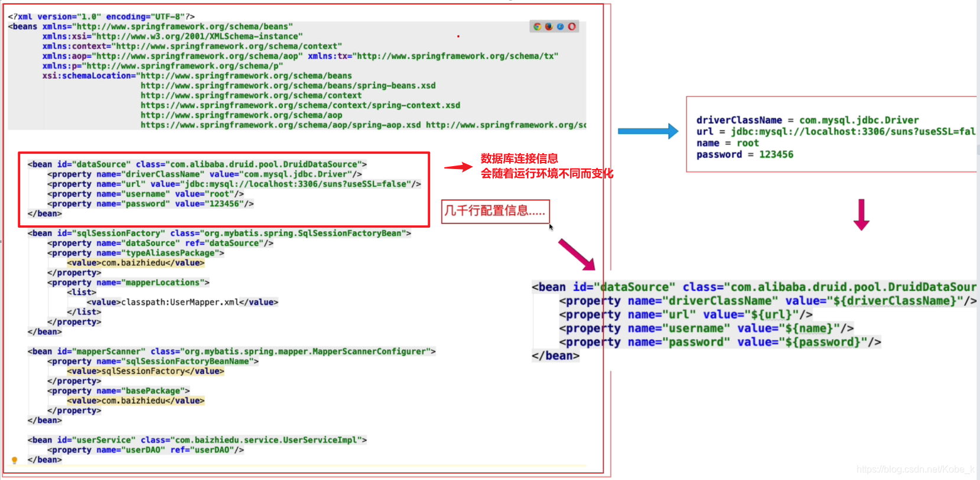
Task: Click the xmlns:tx namespace attribute
Action: pos(433,56)
